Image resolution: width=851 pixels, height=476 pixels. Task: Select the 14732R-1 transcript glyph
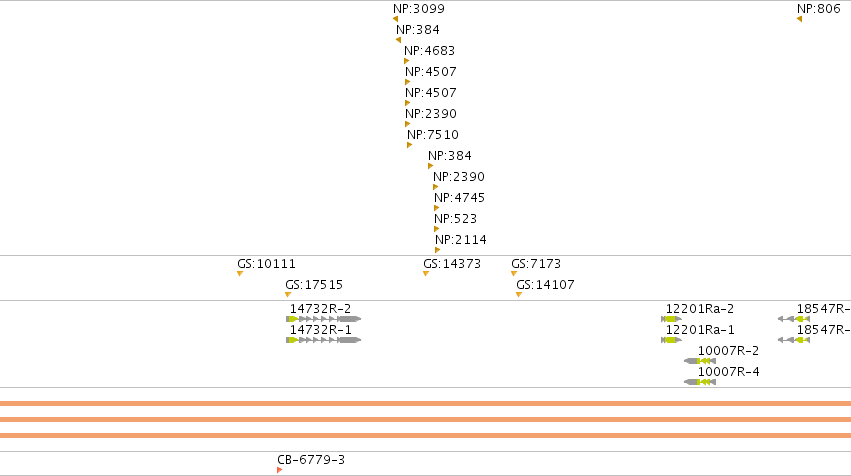[x=323, y=340]
